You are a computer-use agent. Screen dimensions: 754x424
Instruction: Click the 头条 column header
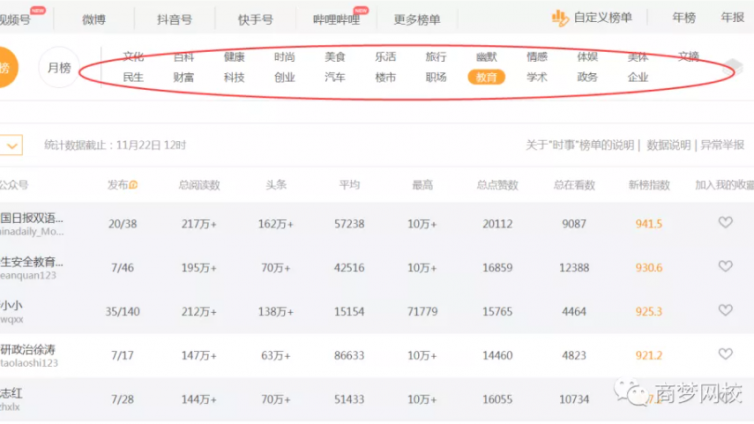(x=276, y=185)
